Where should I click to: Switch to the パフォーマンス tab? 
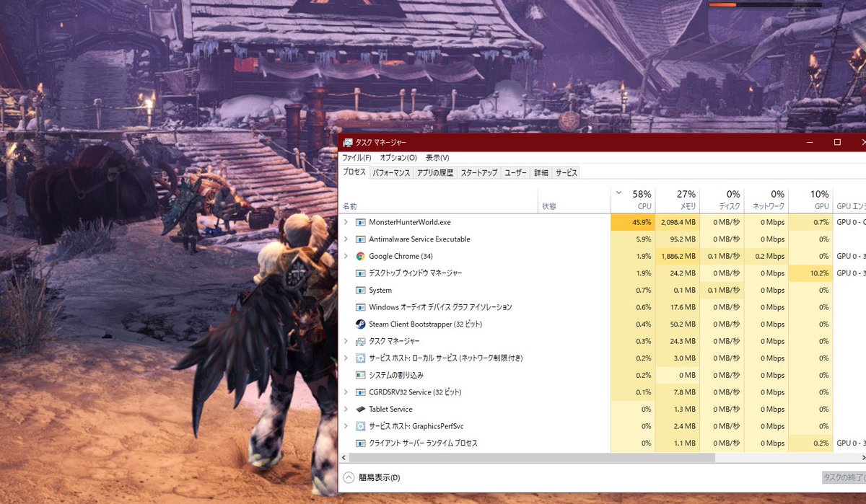point(391,173)
